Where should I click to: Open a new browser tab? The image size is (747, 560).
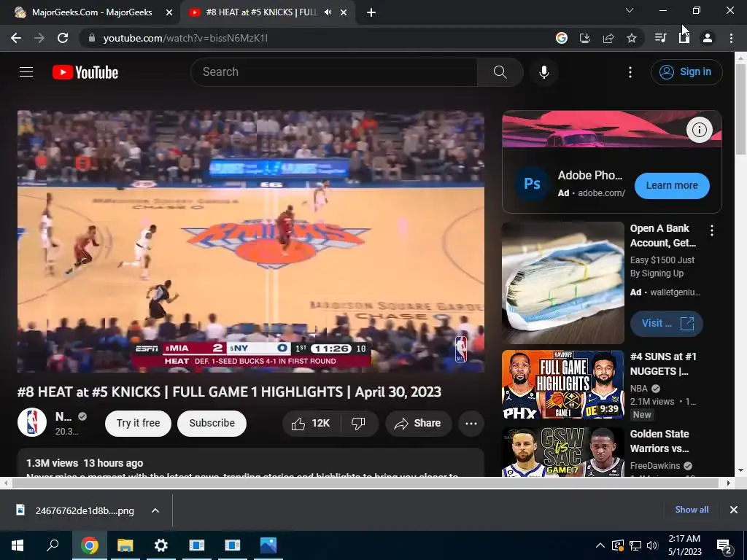point(371,12)
